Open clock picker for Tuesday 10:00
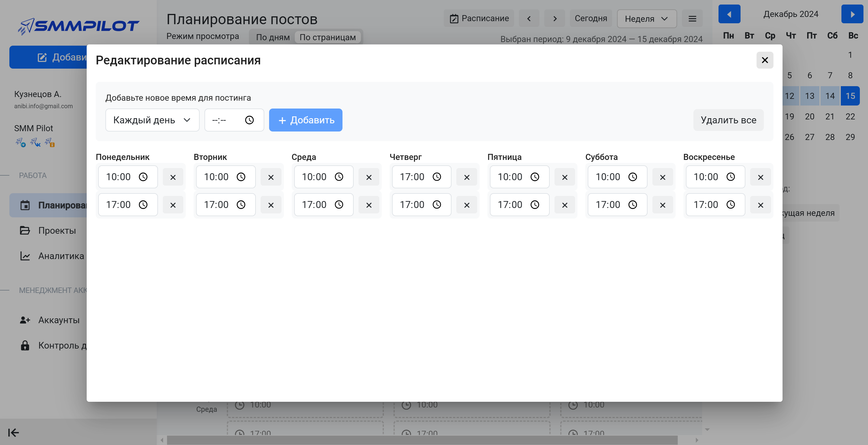The width and height of the screenshot is (868, 445). click(241, 177)
